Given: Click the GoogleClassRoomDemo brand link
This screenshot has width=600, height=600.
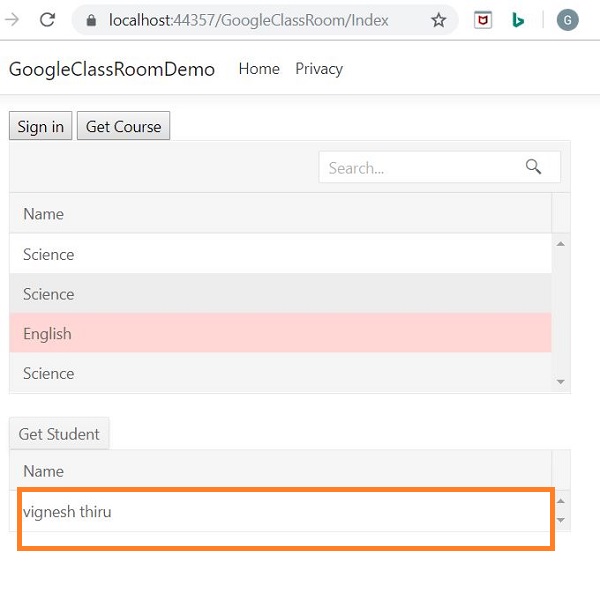Looking at the screenshot, I should [112, 69].
